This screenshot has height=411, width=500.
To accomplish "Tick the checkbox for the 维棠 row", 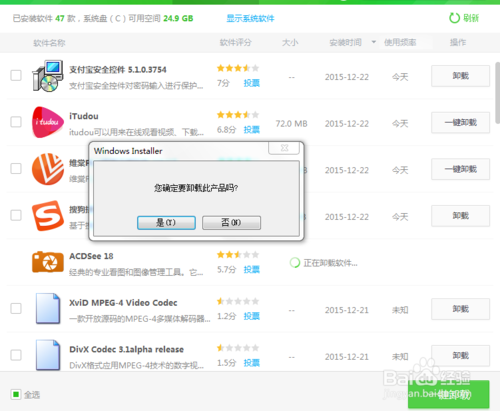I will tap(16, 169).
